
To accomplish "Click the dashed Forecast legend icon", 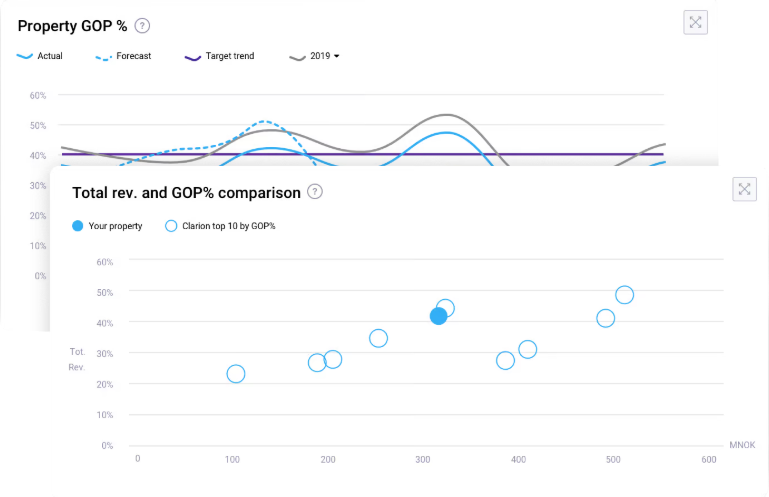I will (x=103, y=56).
